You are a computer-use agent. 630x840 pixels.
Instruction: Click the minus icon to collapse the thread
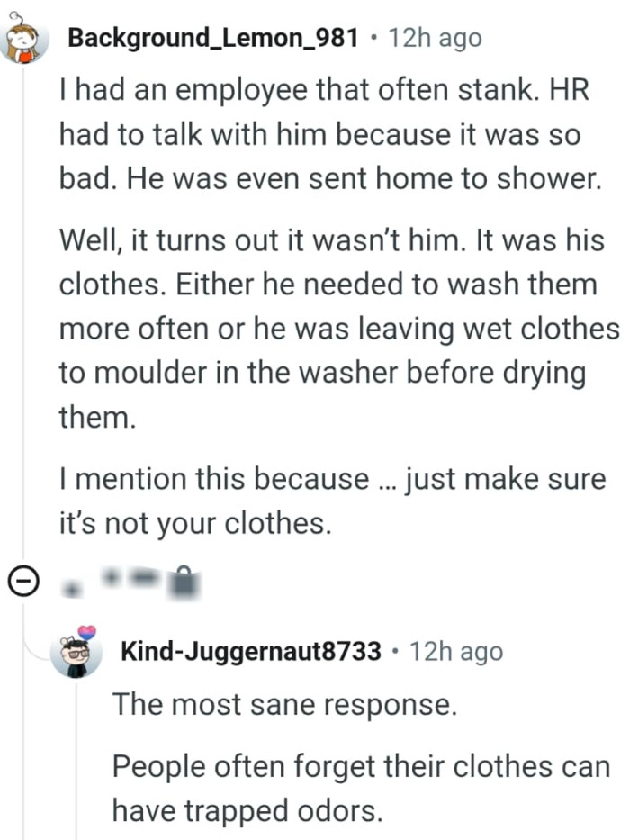pyautogui.click(x=22, y=581)
